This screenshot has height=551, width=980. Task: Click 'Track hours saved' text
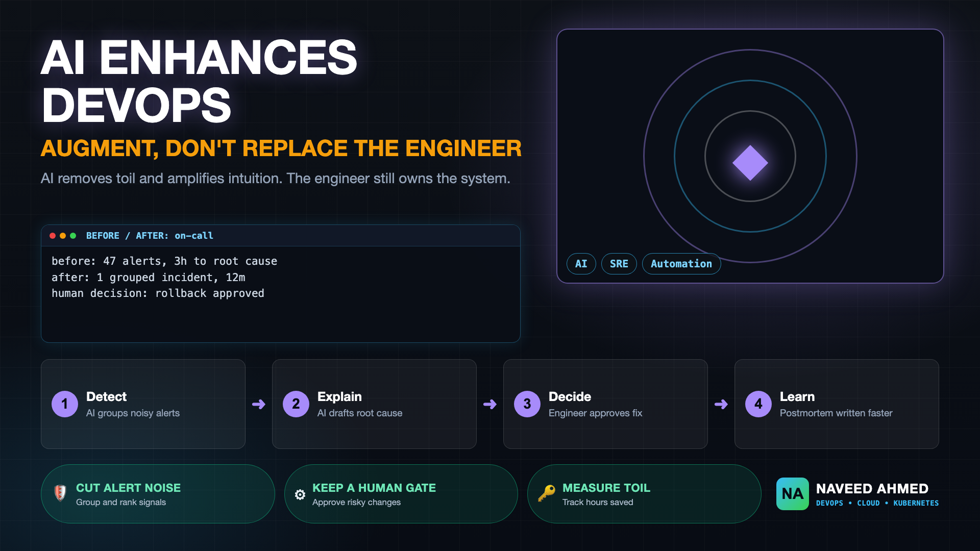pyautogui.click(x=598, y=503)
